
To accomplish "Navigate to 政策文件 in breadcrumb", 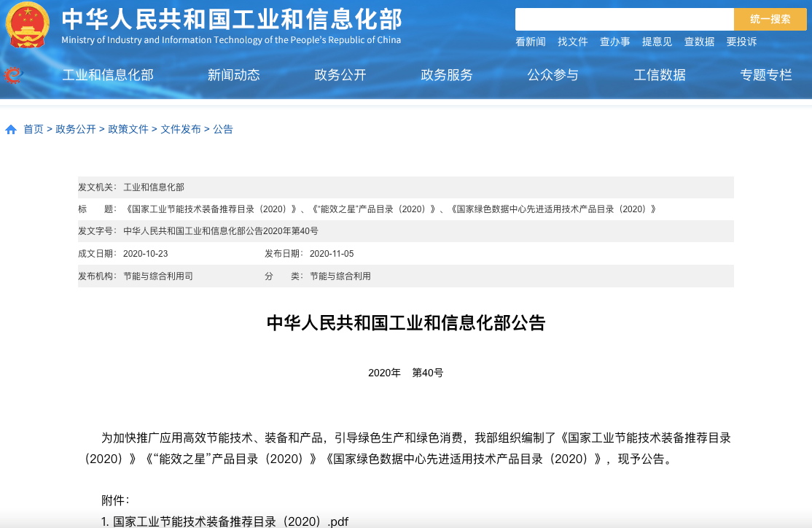I will [x=128, y=129].
